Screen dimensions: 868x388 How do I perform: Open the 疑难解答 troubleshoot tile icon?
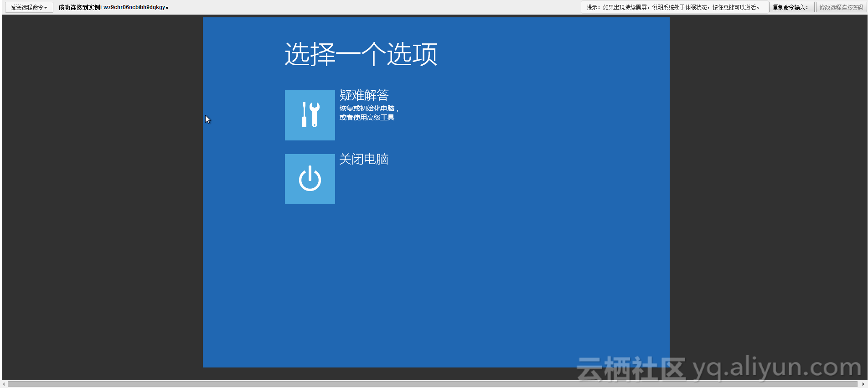(310, 115)
